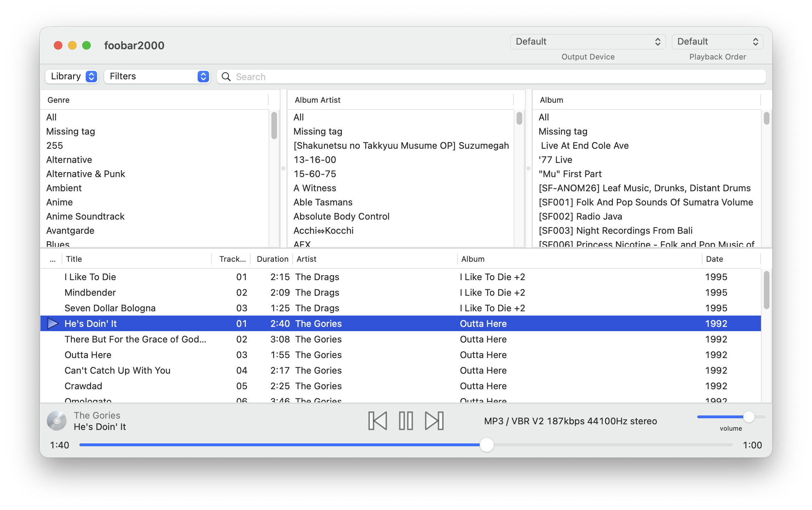Select [SF003] Night Recordings From Bali album
Screen dimensions: 812x510
(x=647, y=231)
